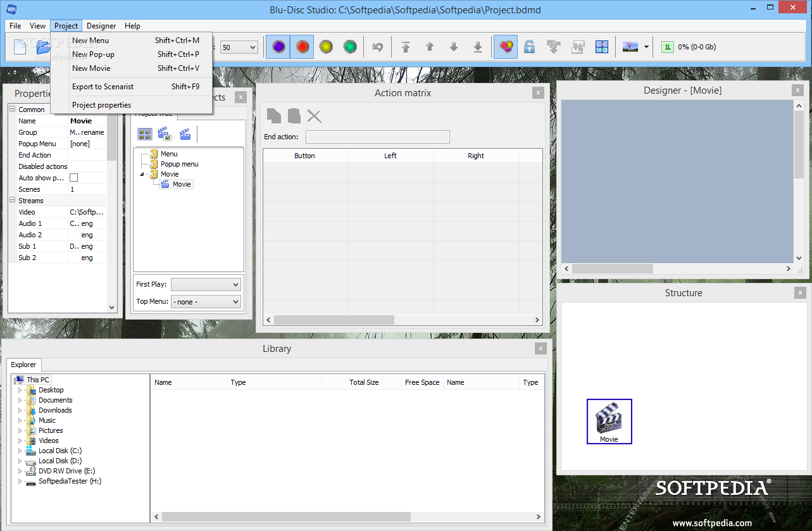Image resolution: width=812 pixels, height=531 pixels.
Task: Select the Popup menu node in Project tree
Action: pos(179,164)
